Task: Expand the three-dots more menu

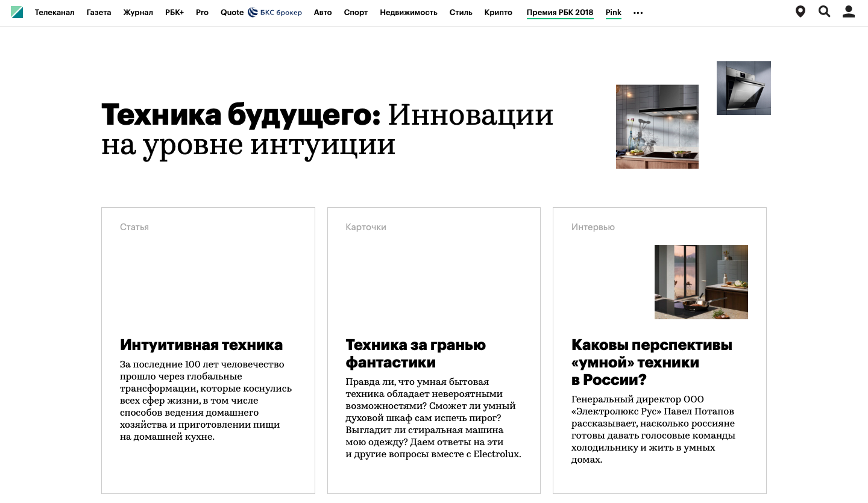Action: click(x=638, y=13)
